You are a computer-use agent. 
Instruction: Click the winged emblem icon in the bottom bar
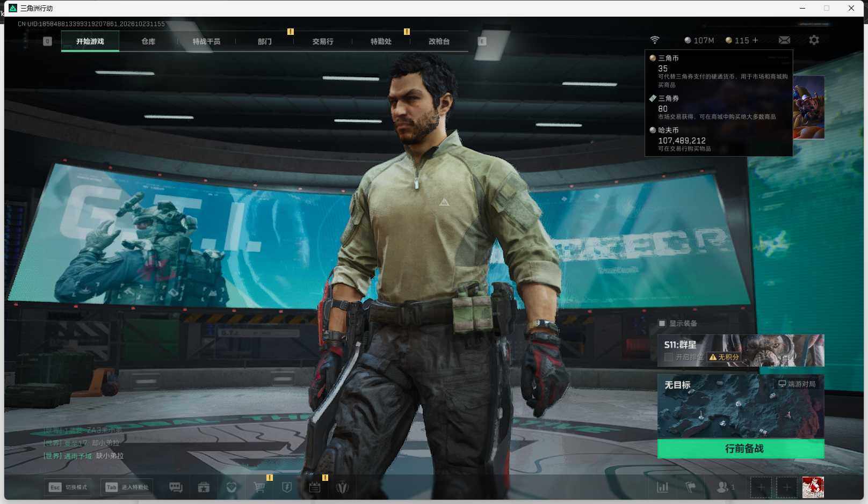[342, 487]
